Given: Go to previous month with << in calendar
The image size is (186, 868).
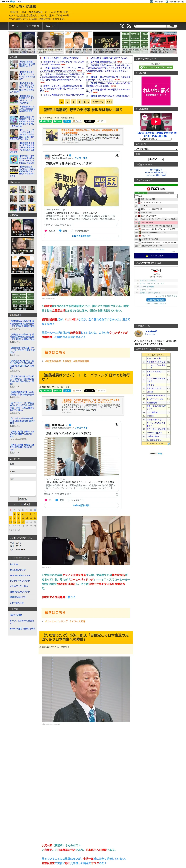Looking at the screenshot, I should (15, 504).
